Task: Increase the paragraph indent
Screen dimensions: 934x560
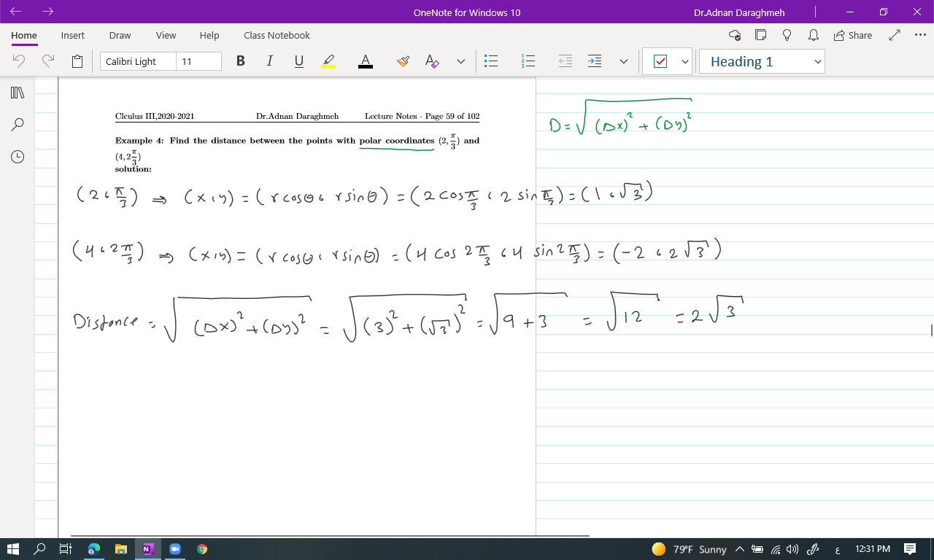Action: point(595,62)
